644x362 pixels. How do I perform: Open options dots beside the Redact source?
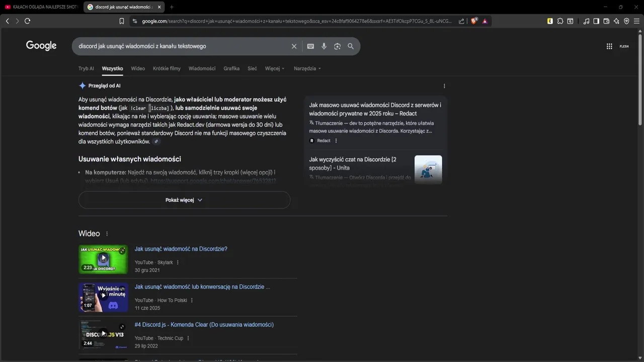pyautogui.click(x=336, y=141)
